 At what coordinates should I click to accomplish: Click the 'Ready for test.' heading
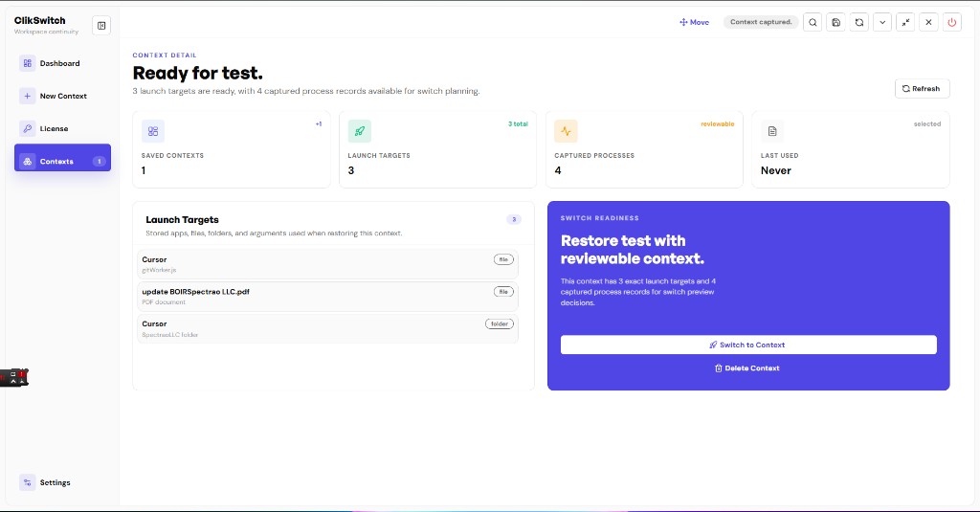(x=197, y=73)
